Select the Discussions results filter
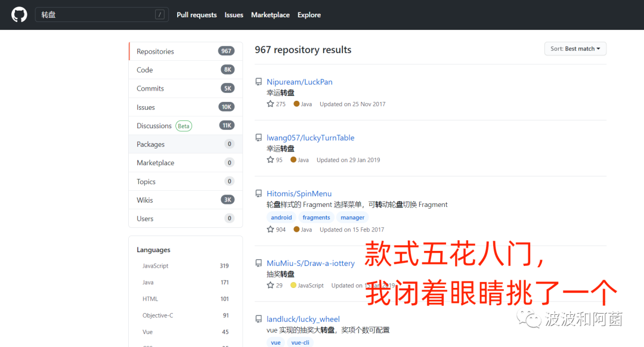Image resolution: width=644 pixels, height=347 pixels. [185, 126]
